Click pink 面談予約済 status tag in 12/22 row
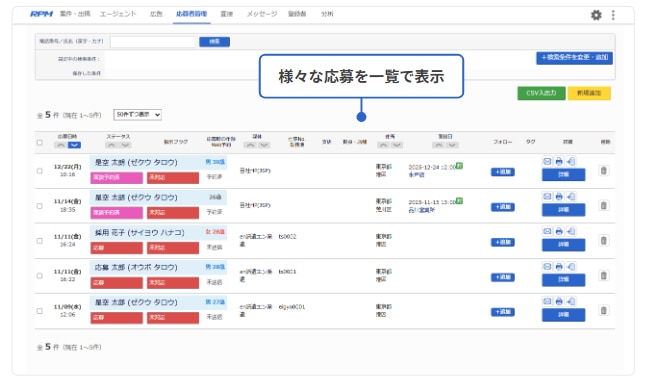This screenshot has height=385, width=645. [117, 177]
